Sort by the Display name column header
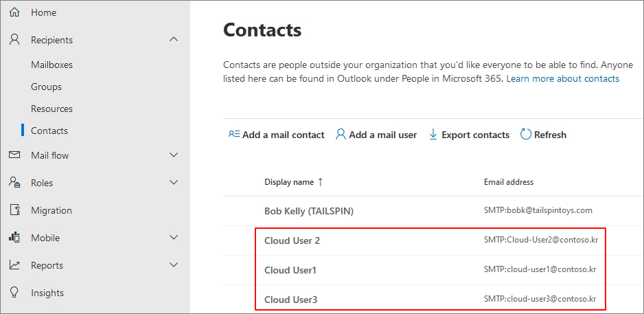 (x=289, y=182)
